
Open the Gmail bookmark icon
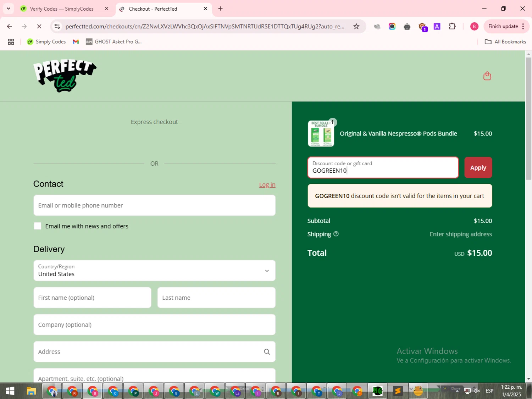coord(76,42)
